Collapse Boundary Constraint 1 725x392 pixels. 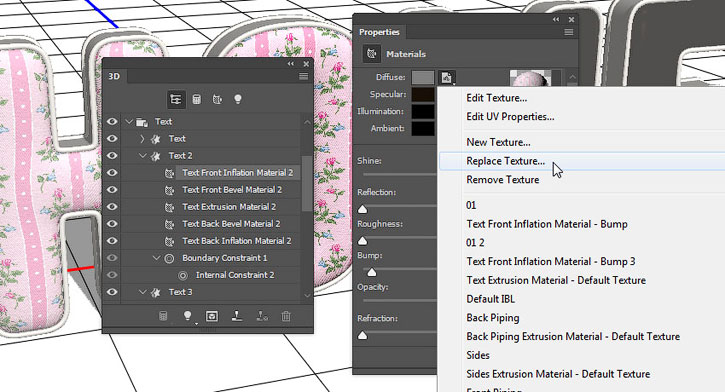click(x=156, y=258)
